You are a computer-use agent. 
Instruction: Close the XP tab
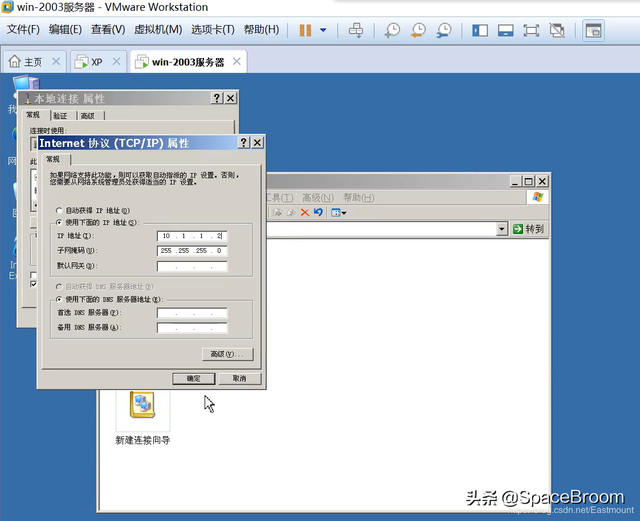[x=116, y=61]
